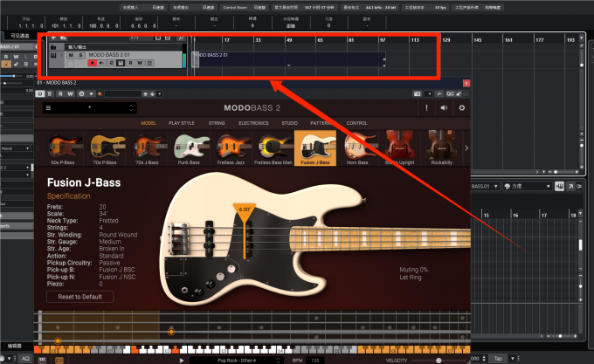Open the dropdown next to Tap
Screen dimensions: 594x364
(x=513, y=358)
